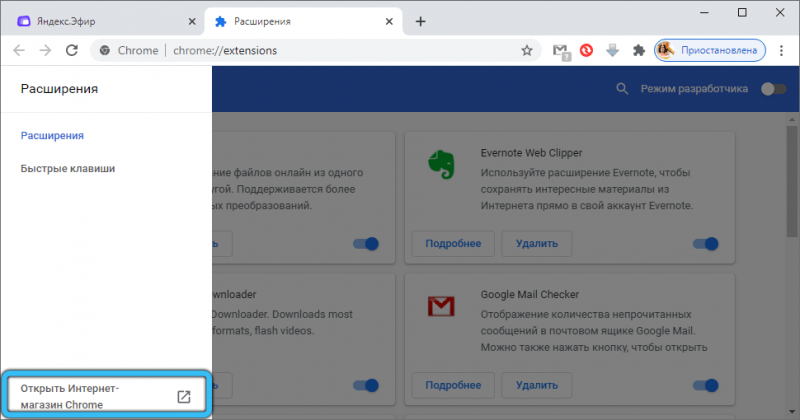Minimize the Chrome window
Screen dimensions: 800x420
tap(704, 13)
